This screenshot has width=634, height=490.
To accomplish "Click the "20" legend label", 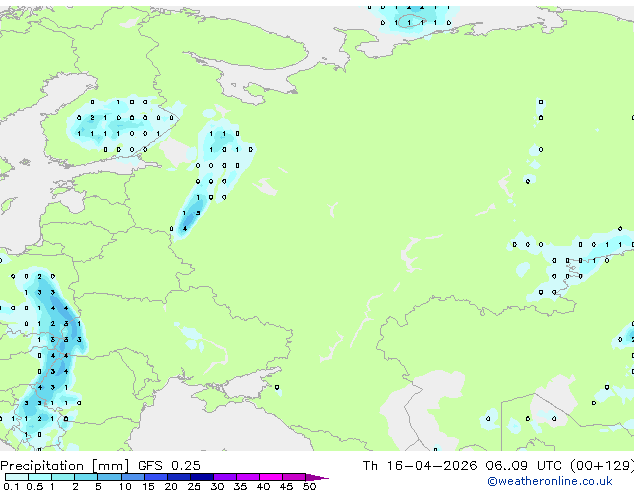I will click(x=171, y=486).
